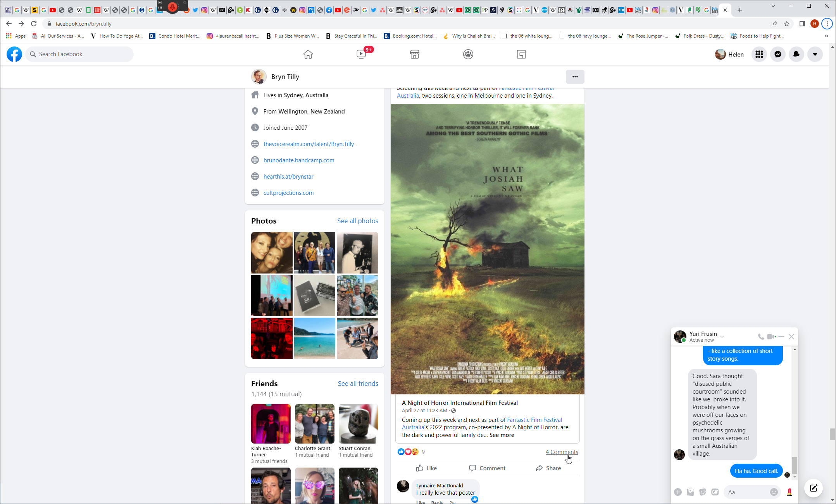This screenshot has height=504, width=836.
Task: Open Booking.com: Hotel bookmark
Action: (x=410, y=36)
